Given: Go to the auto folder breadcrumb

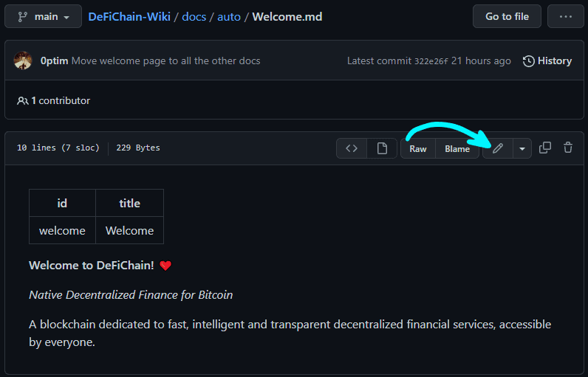Looking at the screenshot, I should (x=229, y=16).
